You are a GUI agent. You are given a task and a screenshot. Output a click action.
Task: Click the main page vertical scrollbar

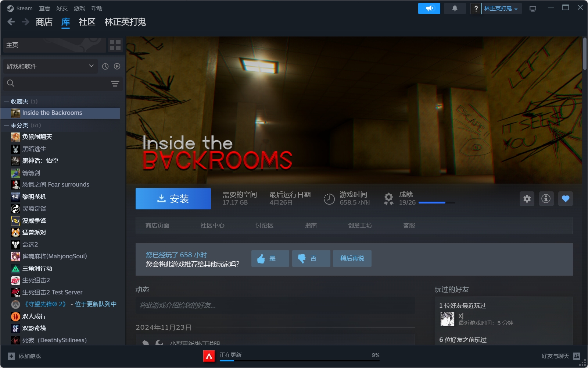click(585, 54)
